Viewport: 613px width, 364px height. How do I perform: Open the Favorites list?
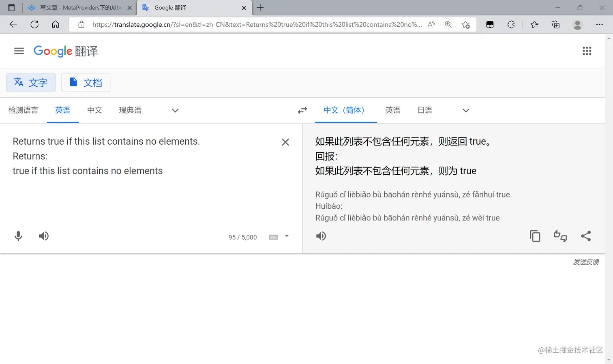pyautogui.click(x=534, y=24)
